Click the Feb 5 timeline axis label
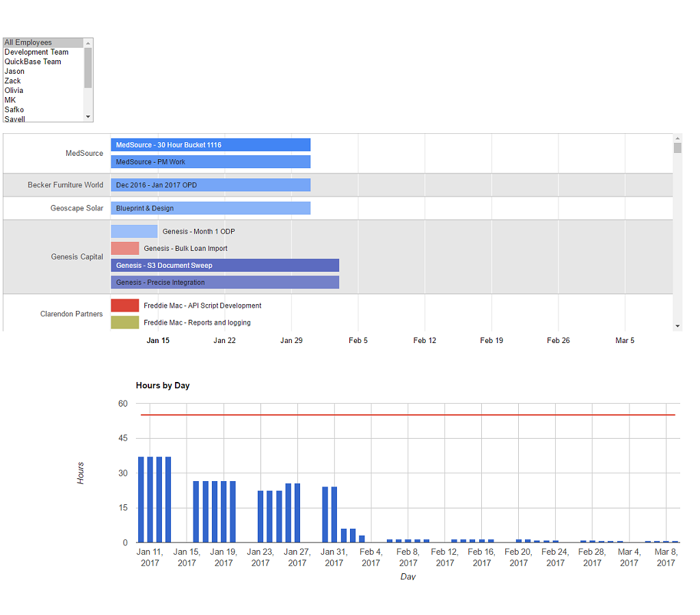Screen dimensions: 700x615 (x=358, y=340)
